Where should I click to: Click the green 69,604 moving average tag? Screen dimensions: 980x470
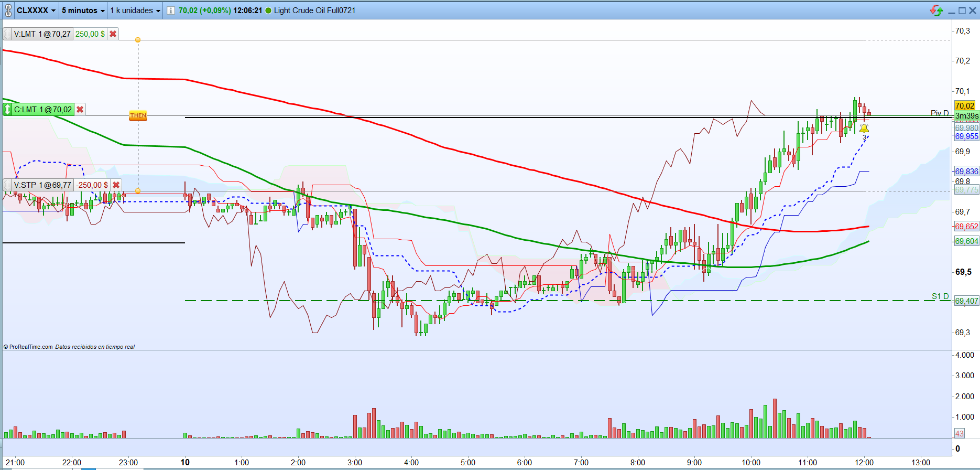[x=966, y=241]
